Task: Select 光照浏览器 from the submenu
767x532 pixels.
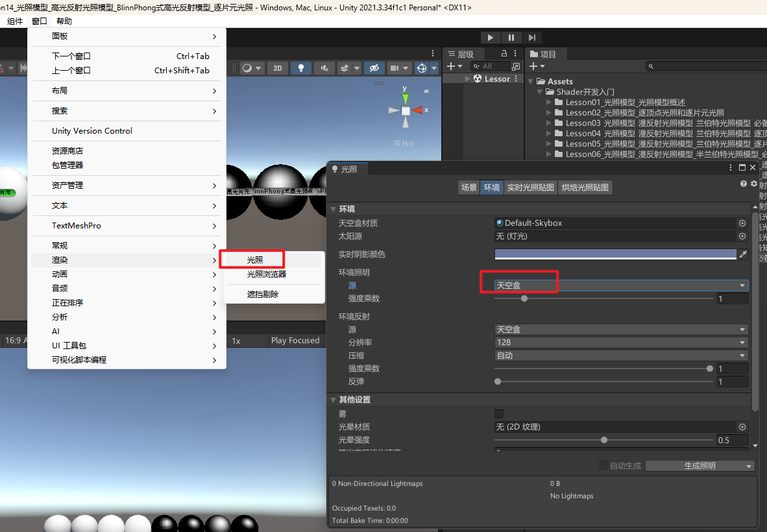Action: pos(266,274)
